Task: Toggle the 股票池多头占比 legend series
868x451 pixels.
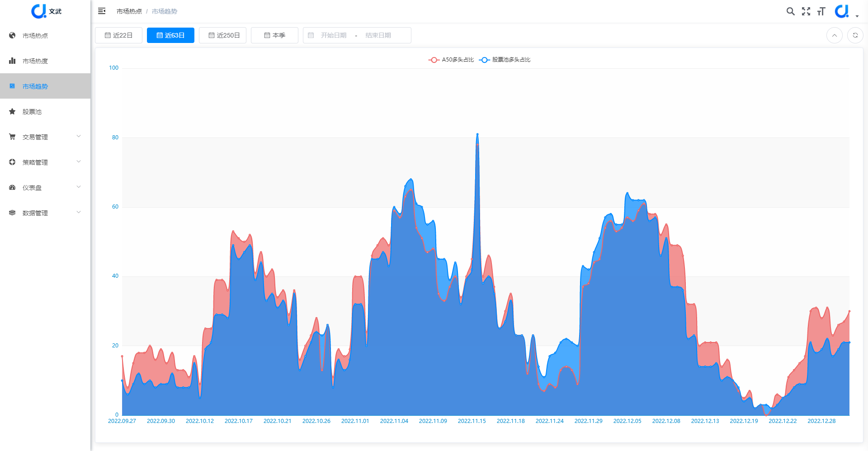Action: click(505, 60)
